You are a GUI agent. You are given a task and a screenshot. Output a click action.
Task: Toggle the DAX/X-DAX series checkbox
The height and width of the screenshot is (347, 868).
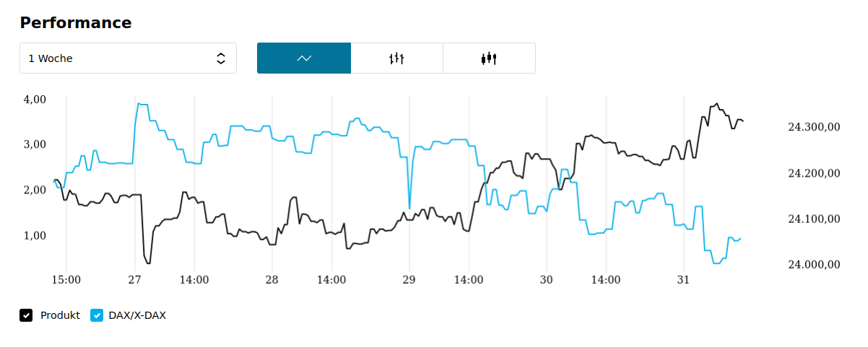point(97,315)
